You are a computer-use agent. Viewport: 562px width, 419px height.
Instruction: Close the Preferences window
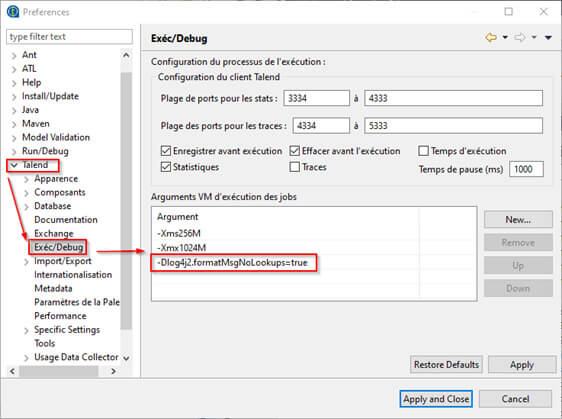point(543,11)
